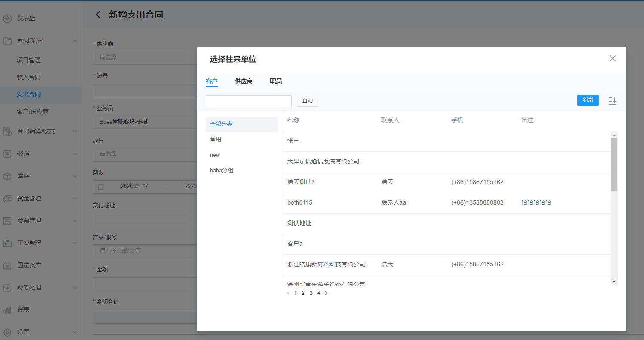The image size is (644, 340).
Task: Click the list scrollbar down arrow
Action: coord(614,282)
